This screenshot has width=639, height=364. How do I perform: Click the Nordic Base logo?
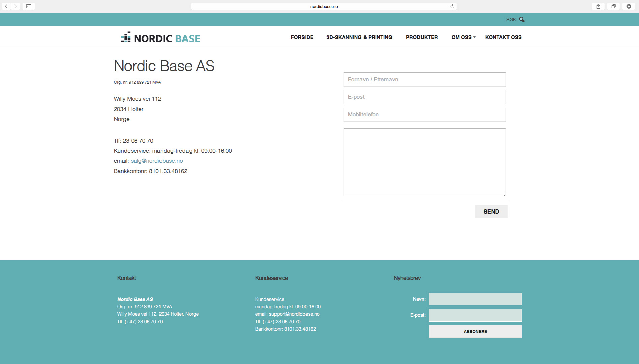[x=161, y=38]
